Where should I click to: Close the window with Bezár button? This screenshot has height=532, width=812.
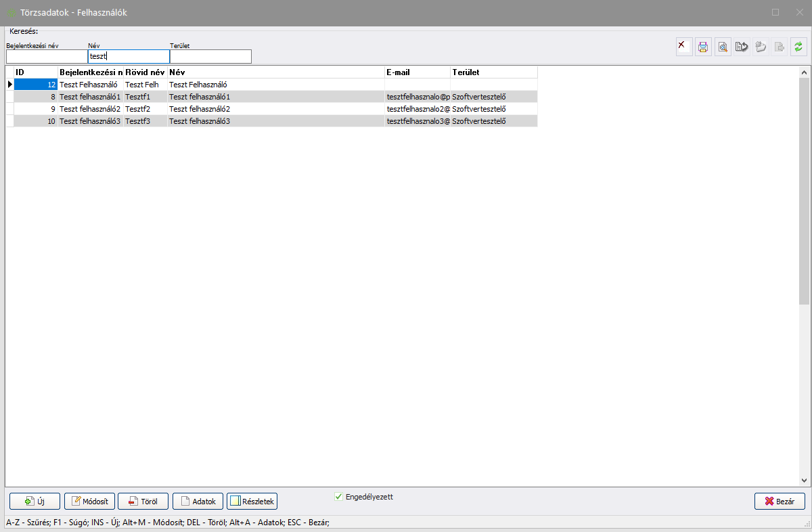tap(780, 501)
